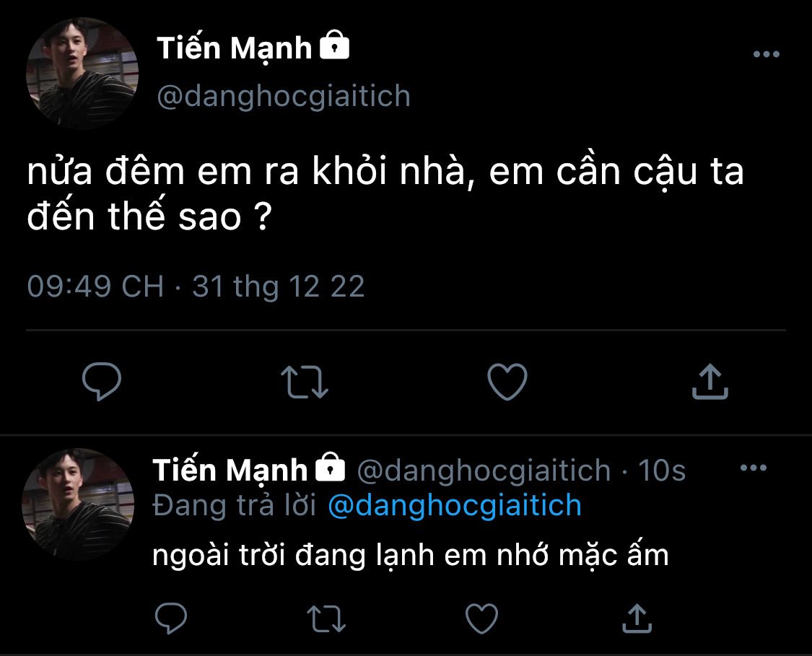This screenshot has width=812, height=656.
Task: Reply to the "ngoài trời đang lạnh" tweet
Action: click(x=171, y=618)
